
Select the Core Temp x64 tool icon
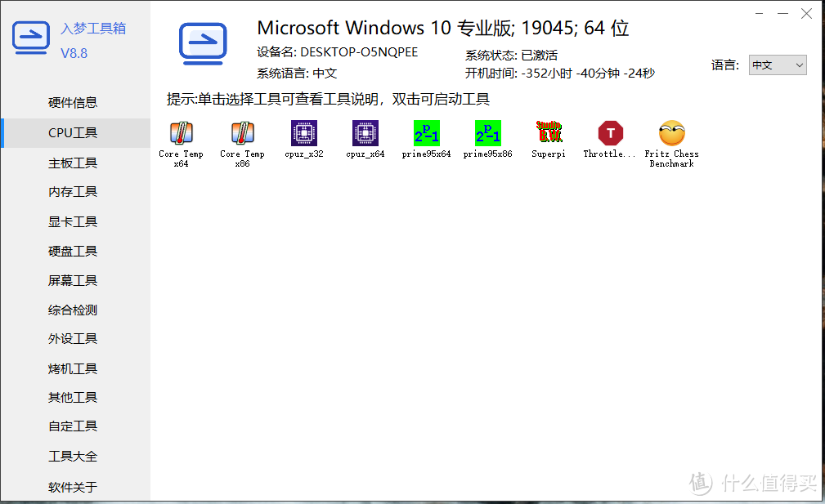(181, 133)
